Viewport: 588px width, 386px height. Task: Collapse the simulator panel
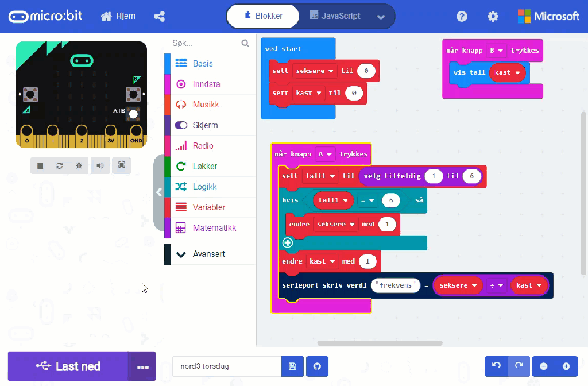(159, 192)
